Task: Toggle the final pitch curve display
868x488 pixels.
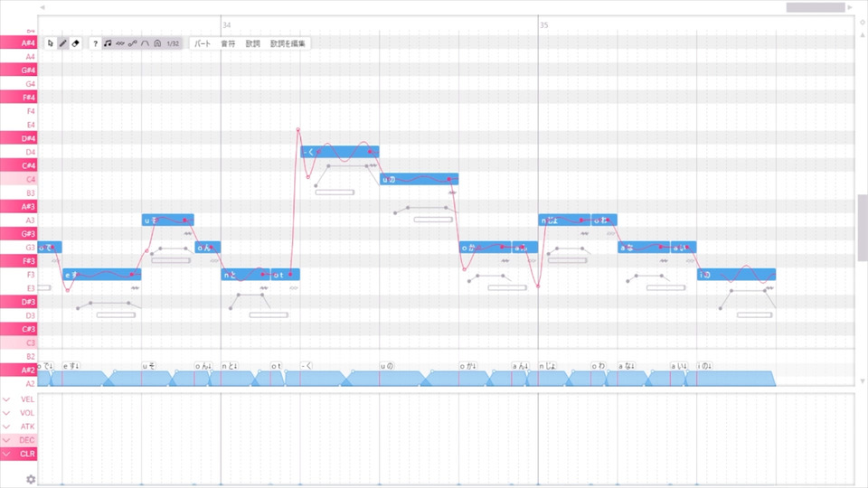Action: (x=145, y=43)
